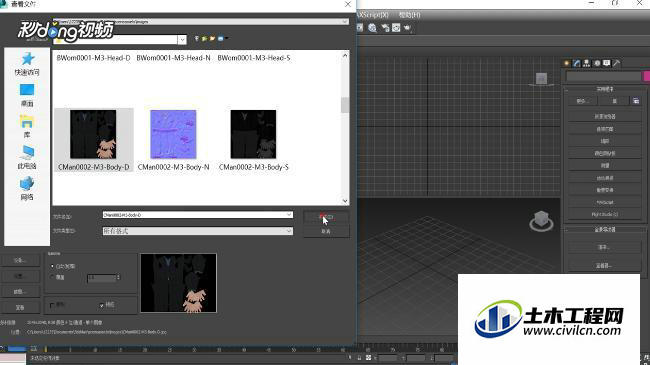Collapse the 实用程序 Utilities rollout

click(x=604, y=89)
